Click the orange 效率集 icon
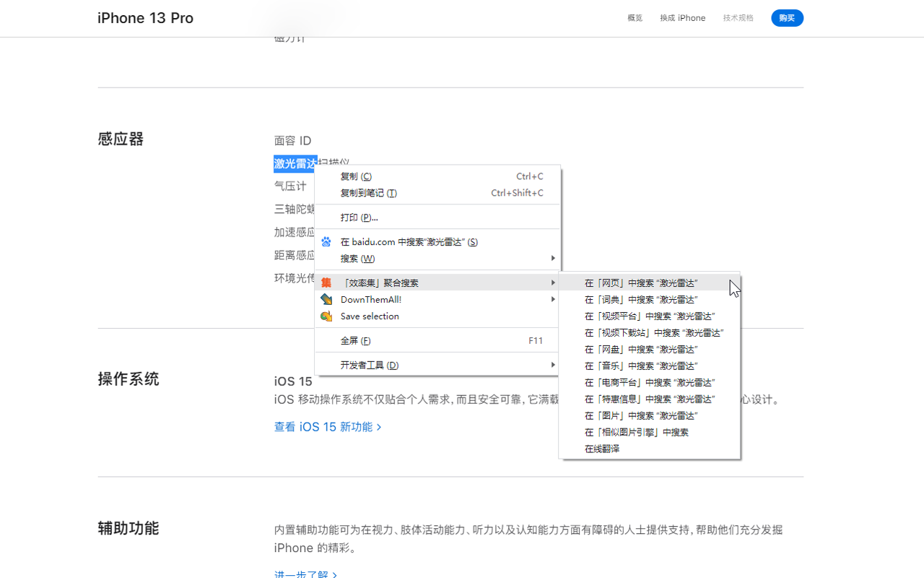This screenshot has height=578, width=924. [x=326, y=283]
